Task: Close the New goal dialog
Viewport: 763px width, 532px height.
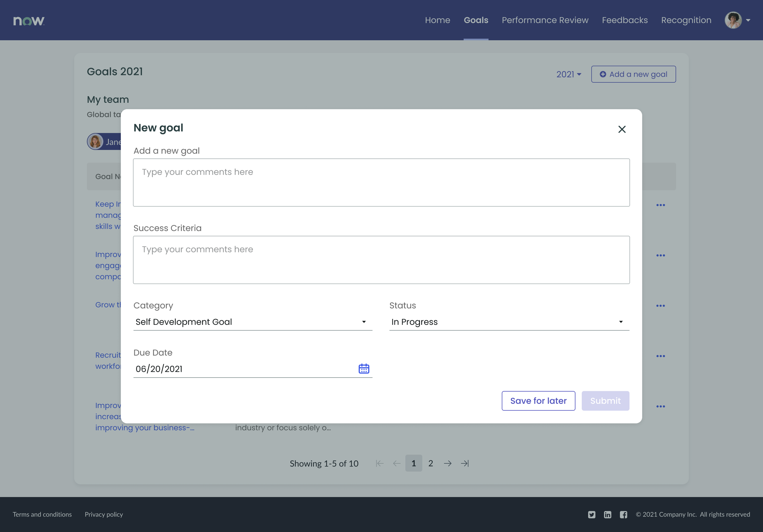Action: tap(622, 129)
